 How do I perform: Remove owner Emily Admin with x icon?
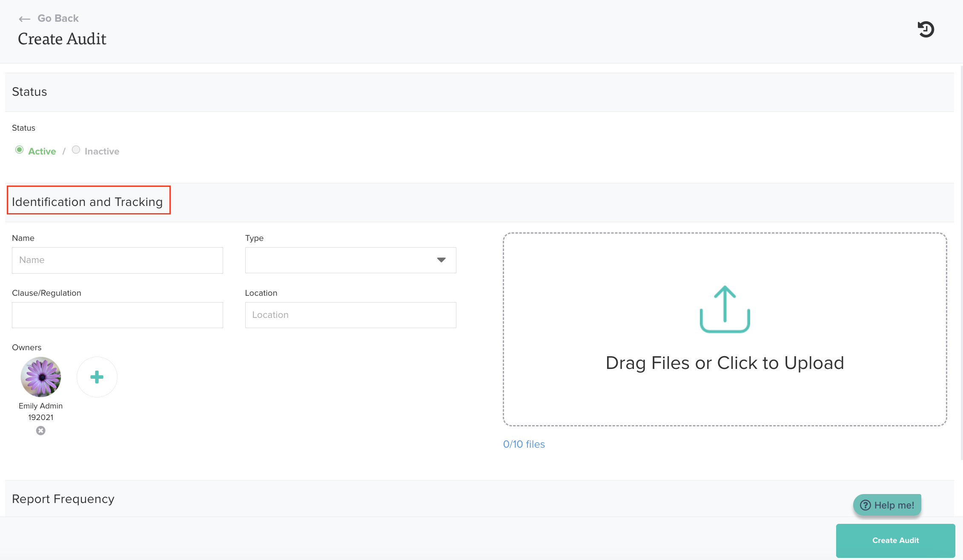41,431
